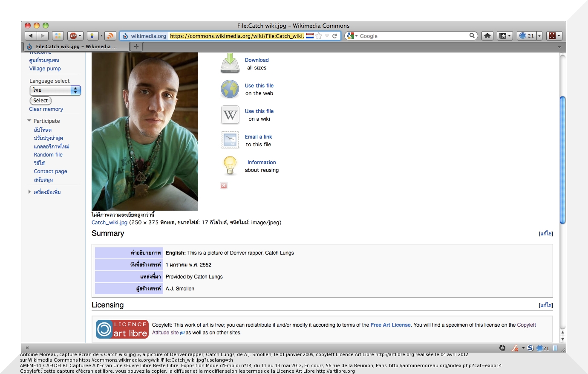Open a new tab with plus button
Screen dimensions: 588x374
[x=136, y=46]
